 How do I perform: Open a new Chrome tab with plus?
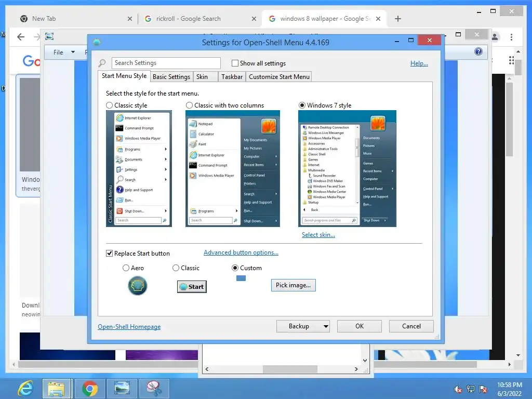click(398, 19)
